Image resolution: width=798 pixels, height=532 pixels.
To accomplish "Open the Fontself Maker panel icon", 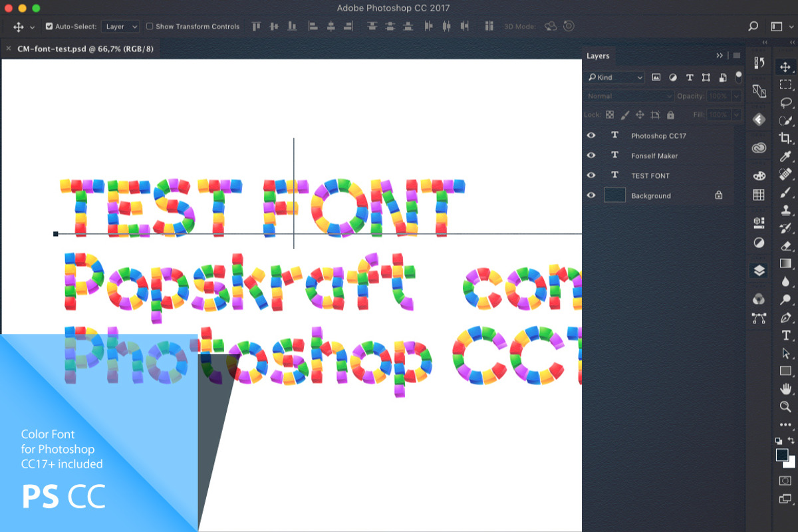I will [x=759, y=119].
